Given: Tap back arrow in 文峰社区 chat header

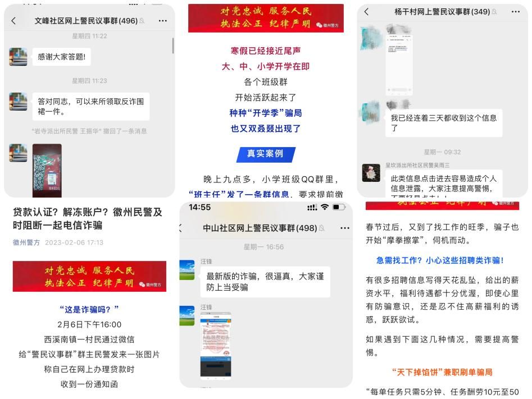Looking at the screenshot, I should click(13, 21).
